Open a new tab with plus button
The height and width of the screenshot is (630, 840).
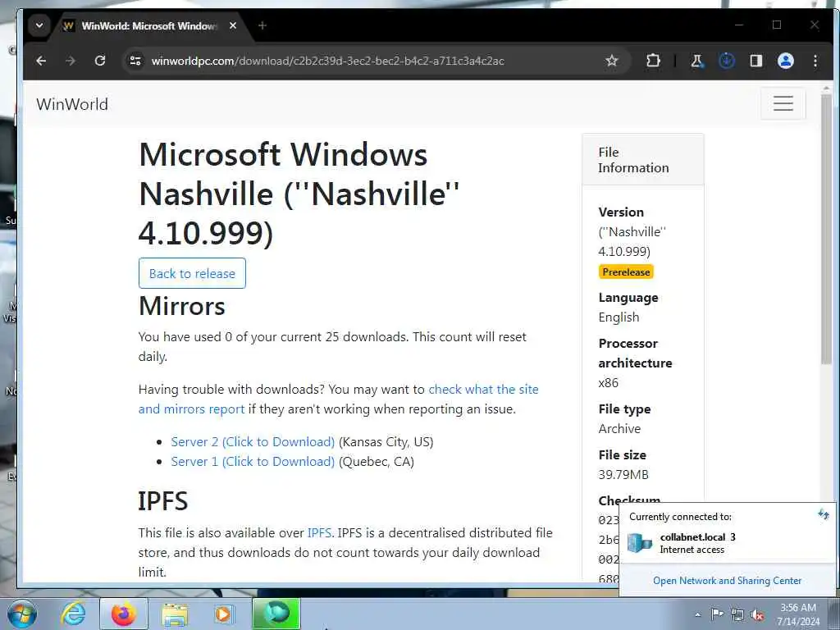point(262,25)
